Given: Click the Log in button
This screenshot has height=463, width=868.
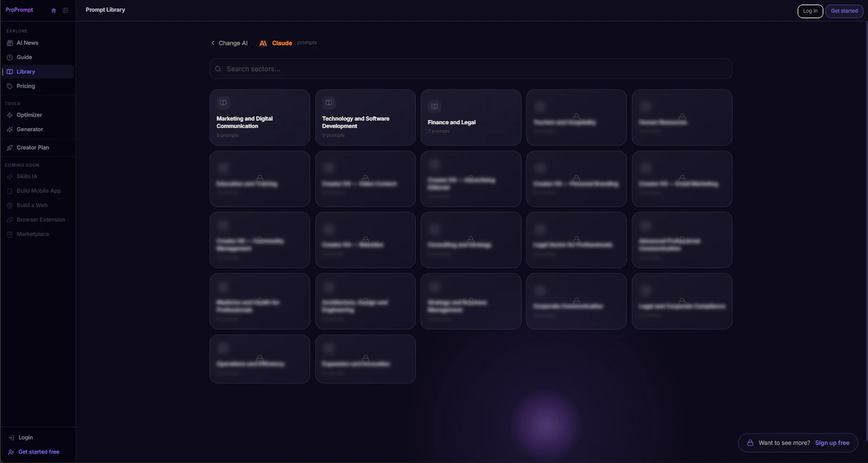Looking at the screenshot, I should click(810, 11).
